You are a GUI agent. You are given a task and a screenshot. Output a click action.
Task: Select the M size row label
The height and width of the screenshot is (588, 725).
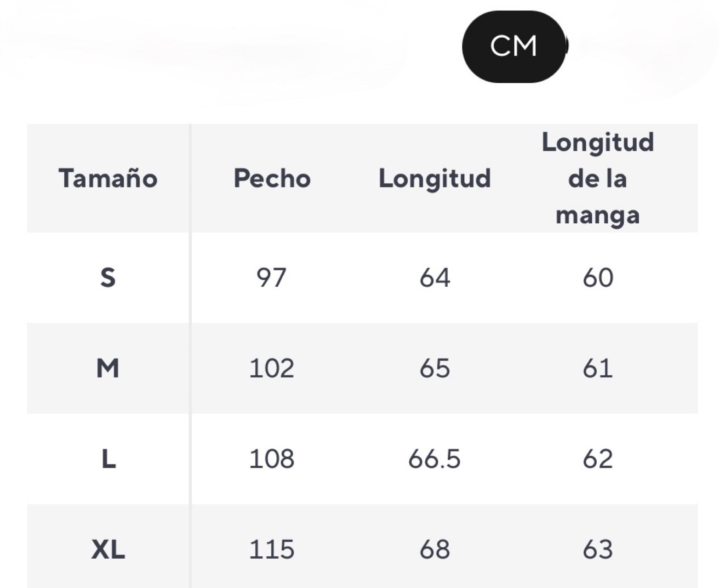coord(108,368)
